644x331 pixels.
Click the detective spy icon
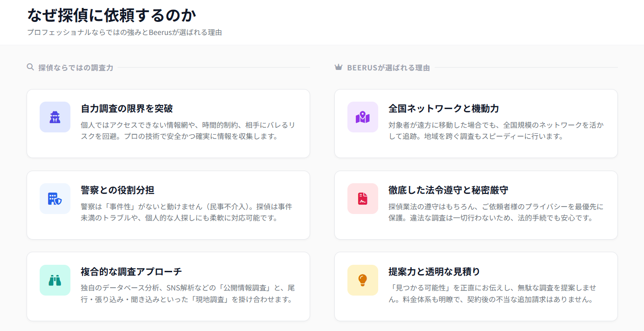(x=55, y=117)
